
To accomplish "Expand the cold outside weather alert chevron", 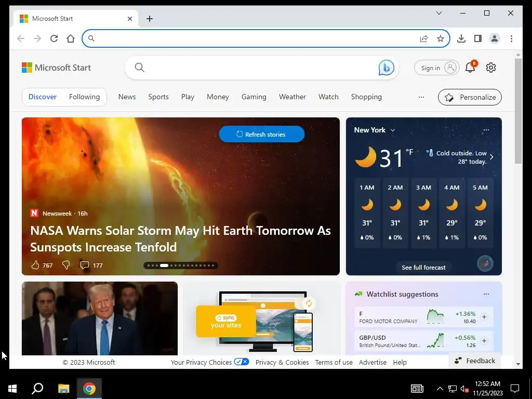I will point(491,157).
